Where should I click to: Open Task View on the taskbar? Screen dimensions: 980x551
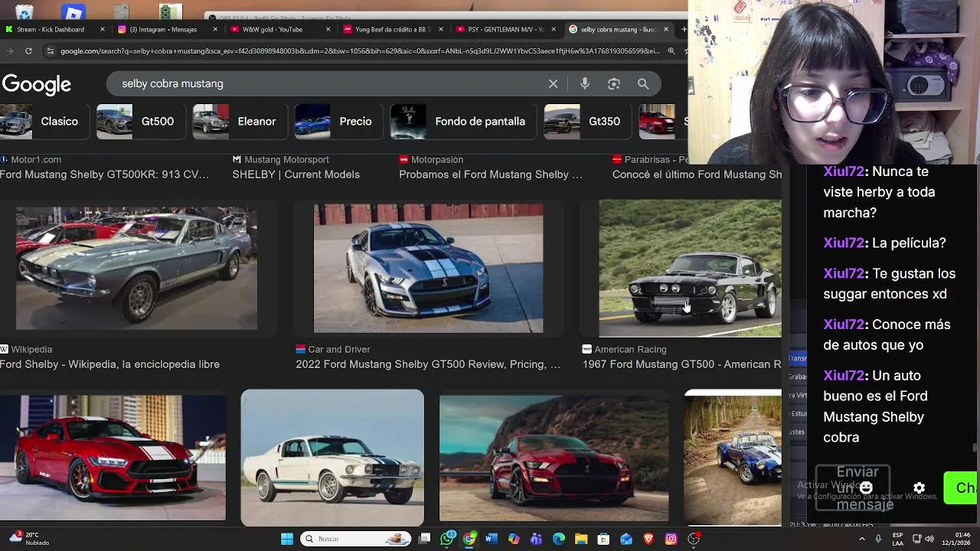[x=425, y=539]
